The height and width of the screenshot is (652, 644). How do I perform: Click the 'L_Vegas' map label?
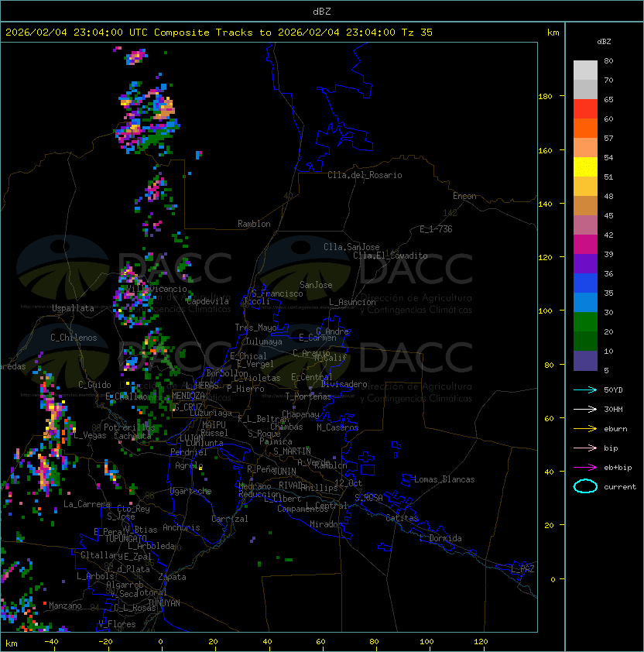point(90,435)
